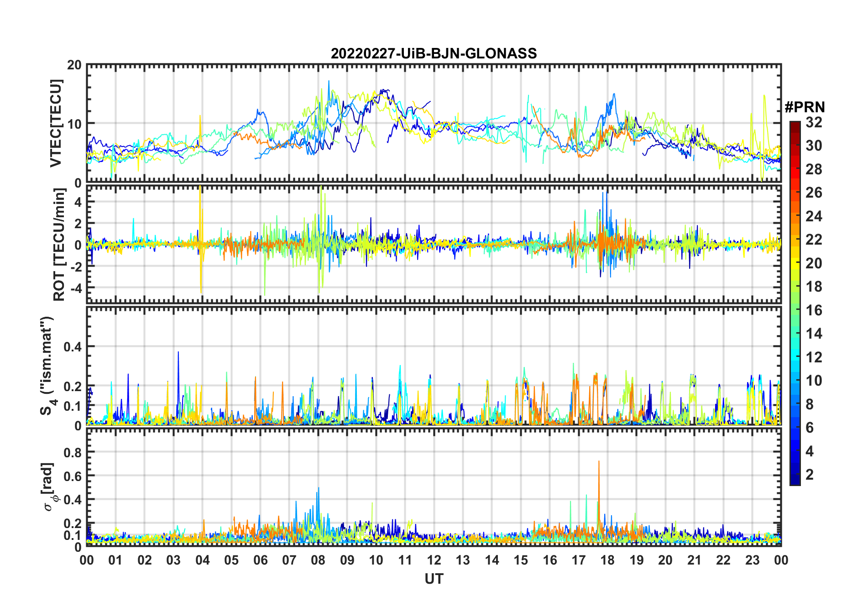868x607 pixels.
Task: Click the 0.6 tick on sigma-phi axis
Action: [x=73, y=476]
